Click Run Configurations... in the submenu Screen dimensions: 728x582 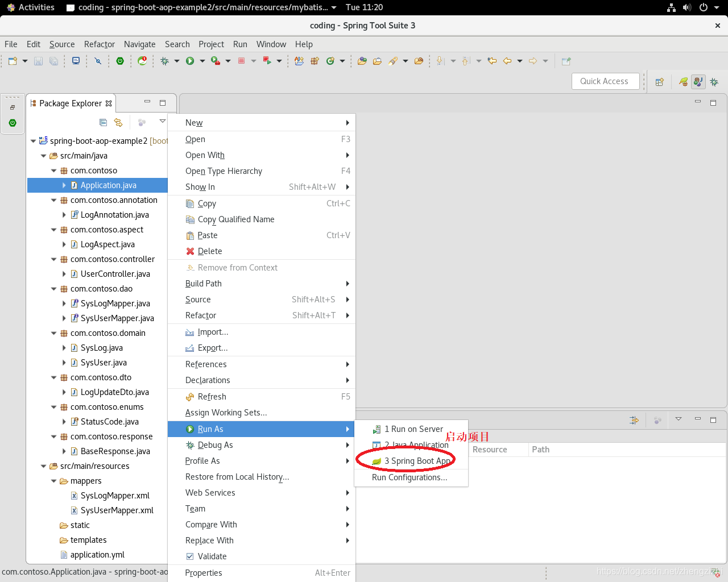[x=411, y=477]
